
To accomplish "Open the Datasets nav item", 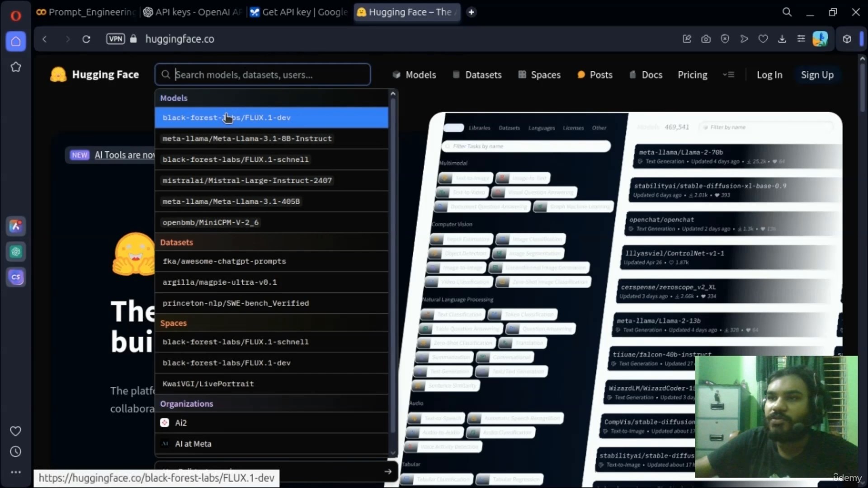I will (477, 75).
